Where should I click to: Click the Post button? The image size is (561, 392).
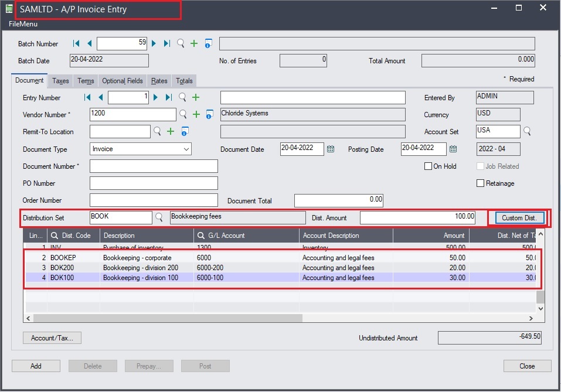[x=205, y=366]
